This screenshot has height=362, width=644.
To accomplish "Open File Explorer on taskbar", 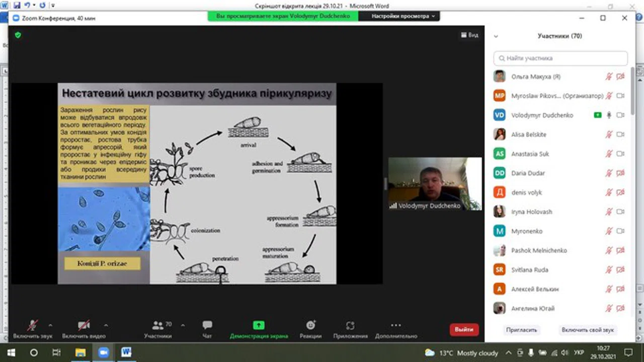I will 80,352.
